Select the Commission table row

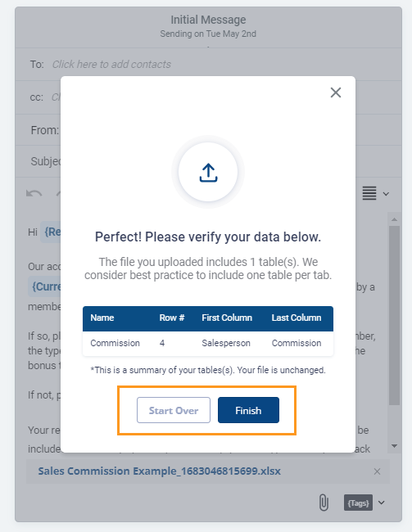(208, 344)
